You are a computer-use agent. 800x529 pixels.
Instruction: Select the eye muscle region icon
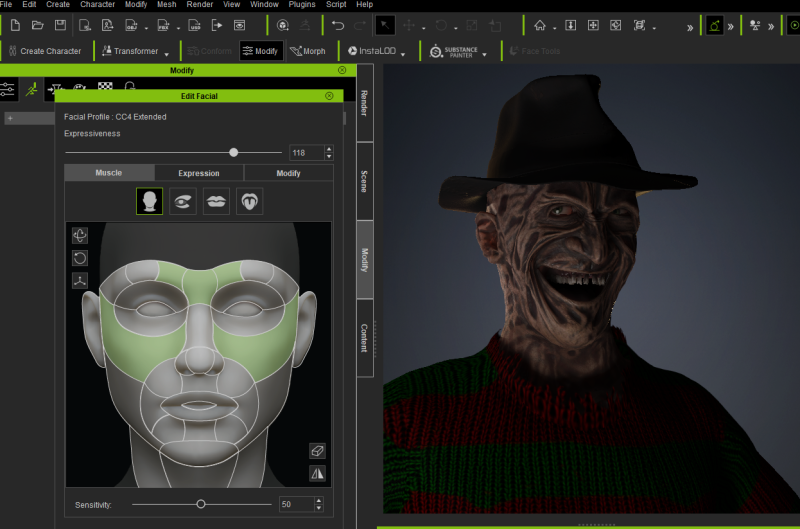point(183,201)
